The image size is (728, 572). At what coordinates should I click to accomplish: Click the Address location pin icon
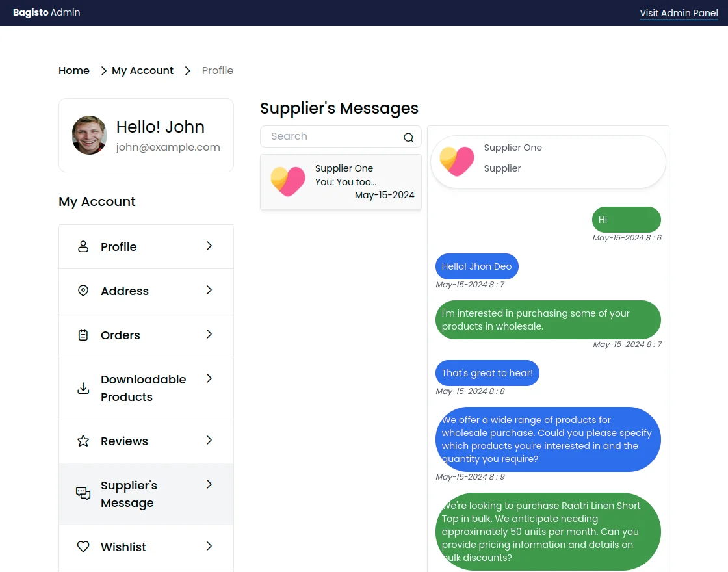tap(83, 291)
